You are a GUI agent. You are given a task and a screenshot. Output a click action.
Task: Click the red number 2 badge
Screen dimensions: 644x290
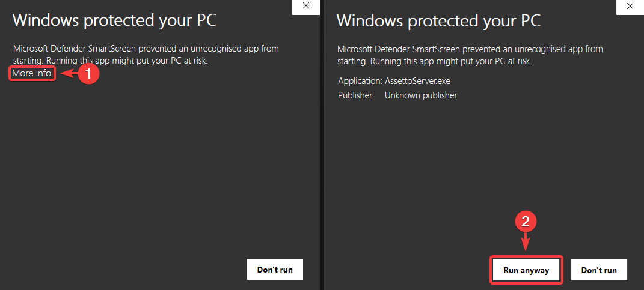click(x=527, y=222)
